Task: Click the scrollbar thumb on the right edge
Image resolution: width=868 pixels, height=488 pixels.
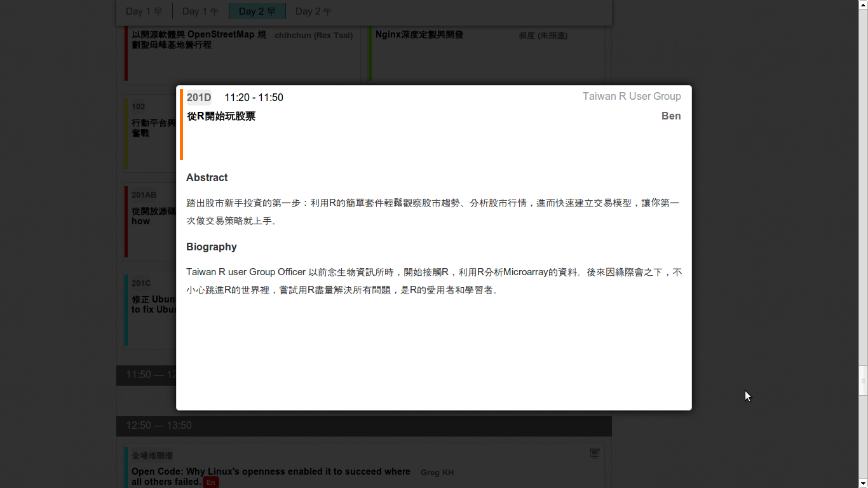Action: click(863, 381)
